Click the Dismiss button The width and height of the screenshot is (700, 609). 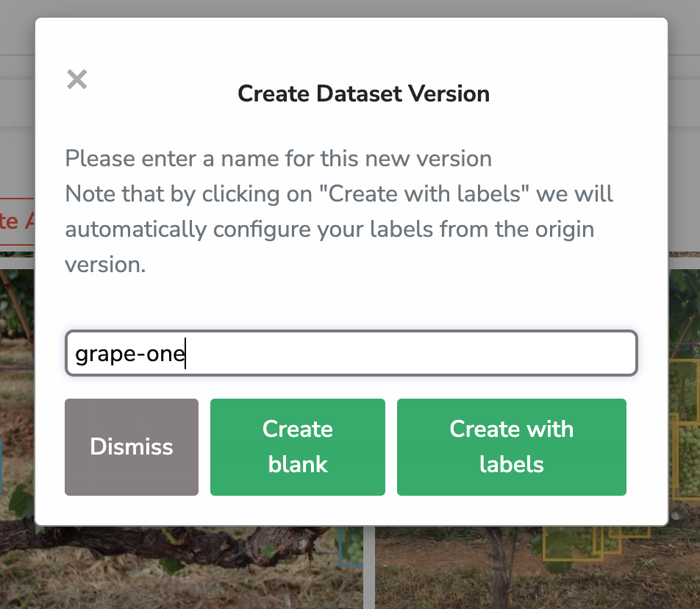131,447
